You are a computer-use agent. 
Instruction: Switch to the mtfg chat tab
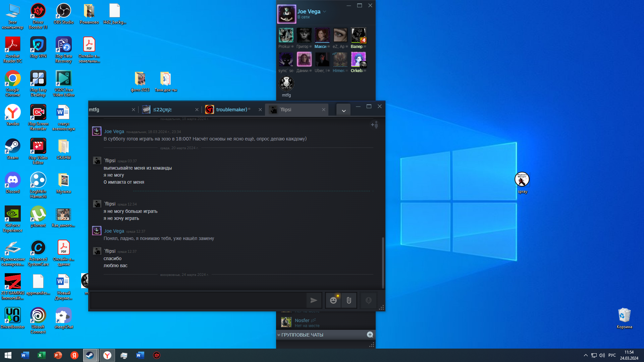click(x=108, y=110)
